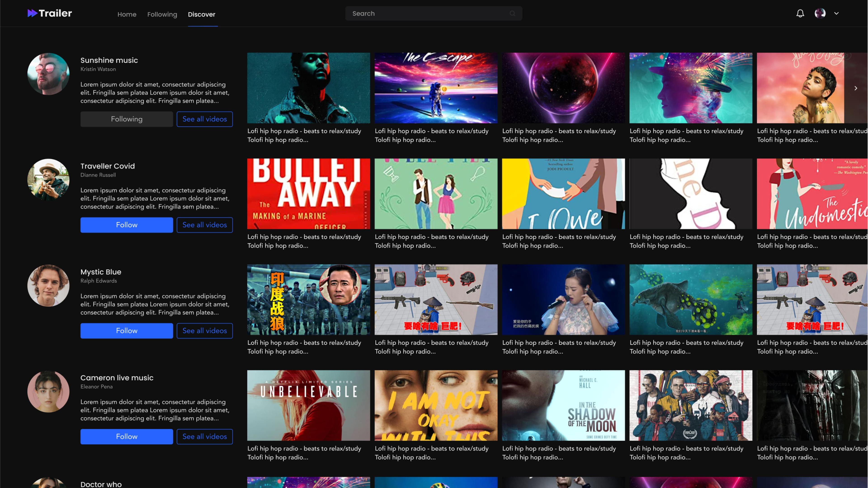
Task: See all videos for Cameron live music
Action: click(x=205, y=437)
